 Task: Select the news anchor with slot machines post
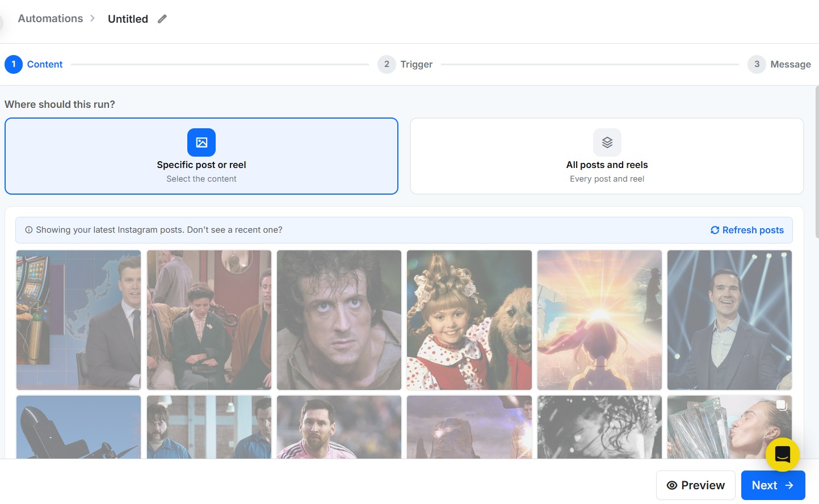[x=78, y=320]
